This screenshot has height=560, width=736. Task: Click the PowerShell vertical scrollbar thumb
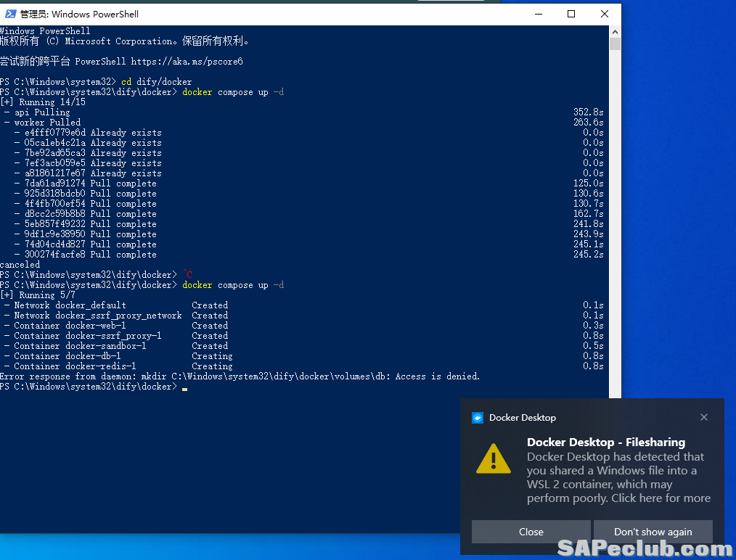pyautogui.click(x=615, y=44)
